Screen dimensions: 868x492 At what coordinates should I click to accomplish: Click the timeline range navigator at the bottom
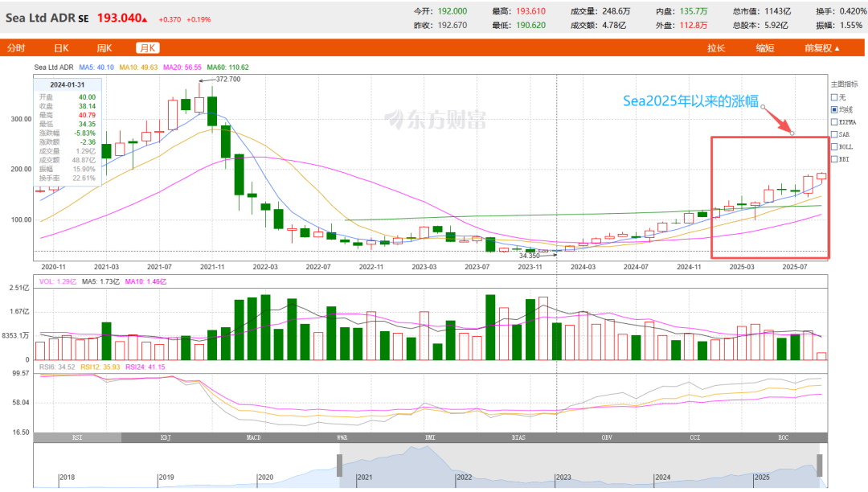434,466
